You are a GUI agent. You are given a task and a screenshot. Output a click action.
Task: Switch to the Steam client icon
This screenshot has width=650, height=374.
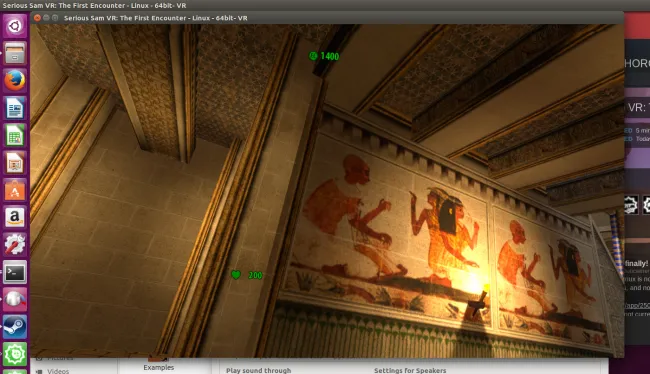(x=15, y=327)
